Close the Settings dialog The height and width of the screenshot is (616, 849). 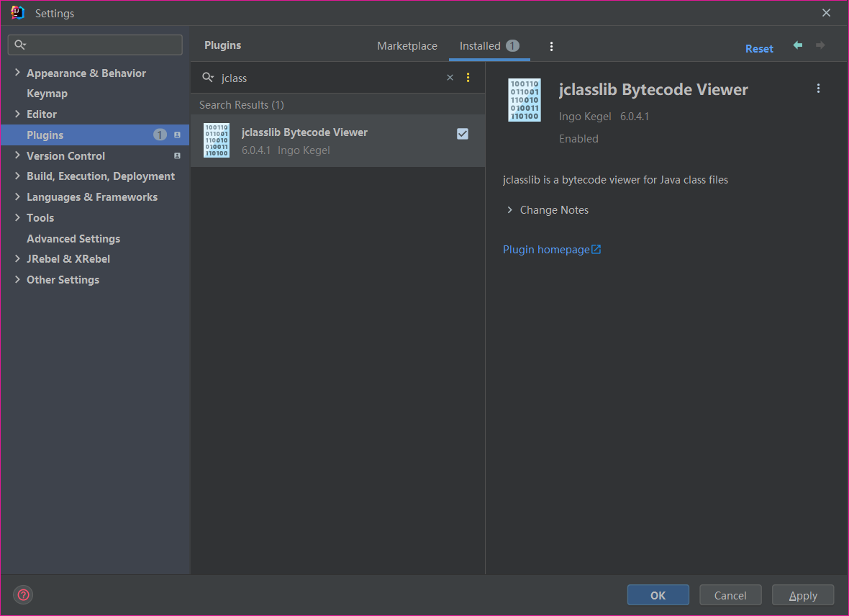click(x=826, y=12)
